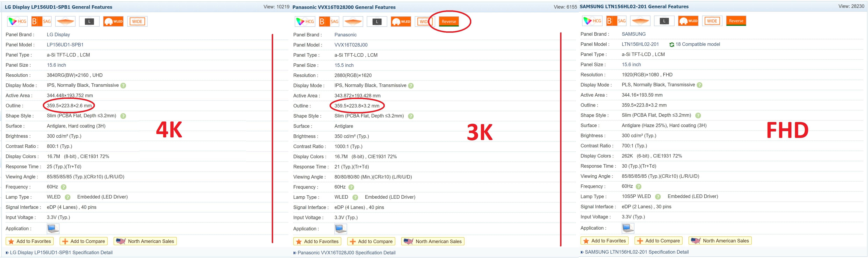
Task: Click the SAG badge in the Panasonic panel
Action: pyautogui.click(x=329, y=22)
